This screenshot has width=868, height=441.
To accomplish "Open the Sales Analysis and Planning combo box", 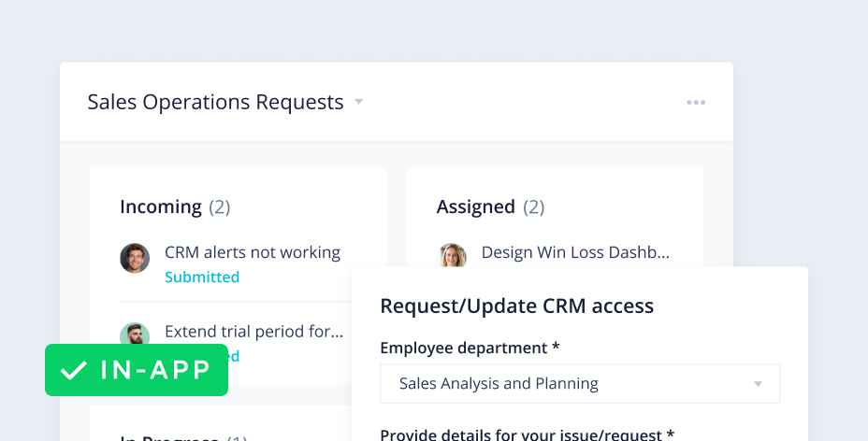I will 579,384.
